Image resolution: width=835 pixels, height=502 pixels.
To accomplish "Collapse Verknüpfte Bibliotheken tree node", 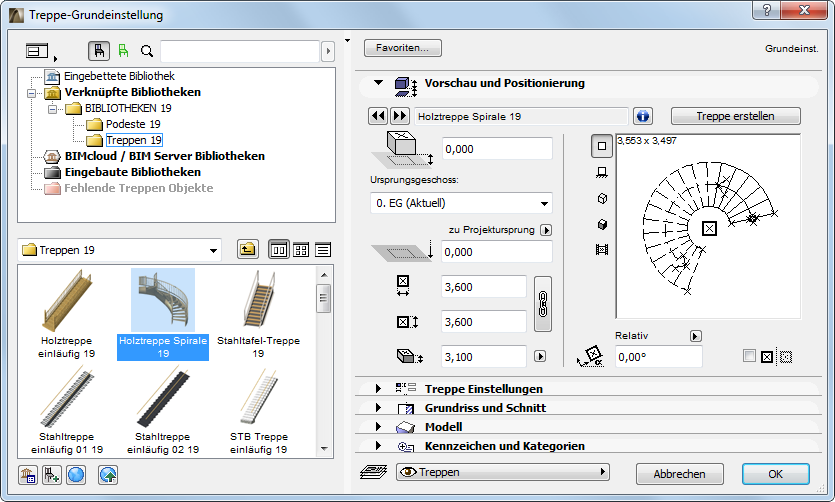I will (31, 93).
